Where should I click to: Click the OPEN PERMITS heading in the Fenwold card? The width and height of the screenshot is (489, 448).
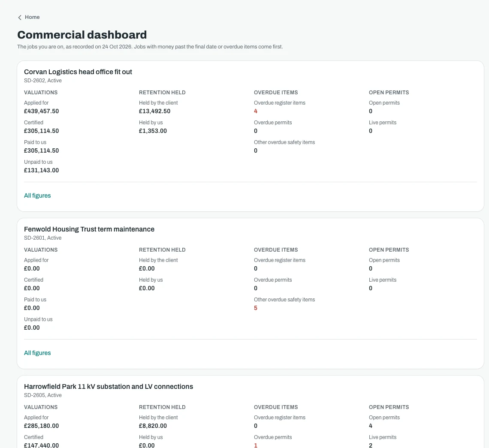(389, 250)
